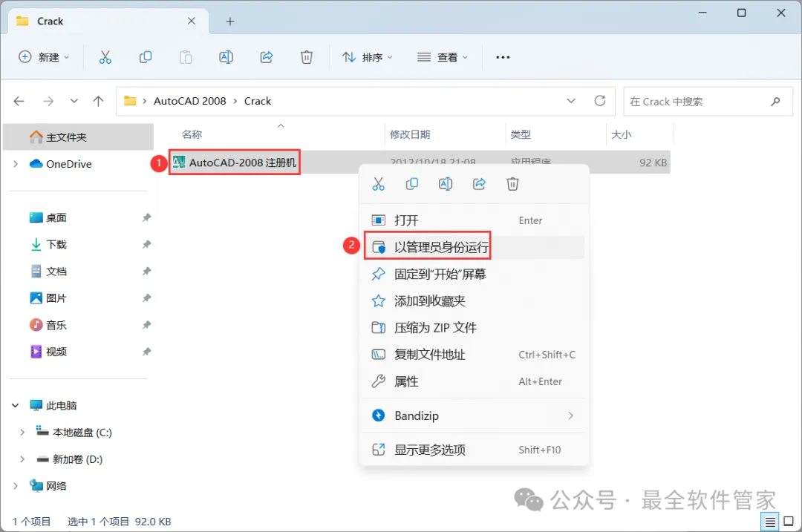Open recent locations dropdown arrow
Image resolution: width=802 pixels, height=532 pixels.
(x=74, y=101)
